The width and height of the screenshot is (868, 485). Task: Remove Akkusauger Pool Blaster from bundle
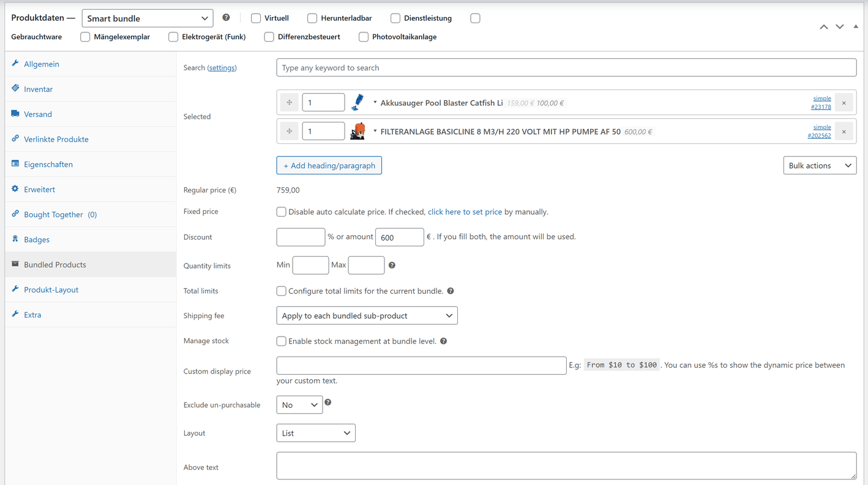[x=844, y=103]
